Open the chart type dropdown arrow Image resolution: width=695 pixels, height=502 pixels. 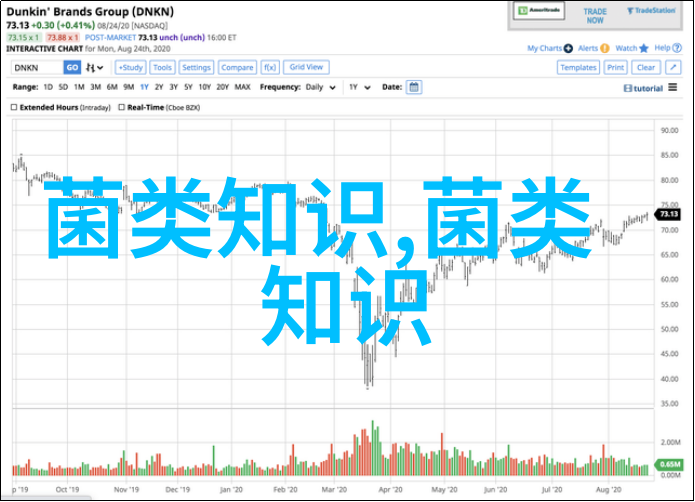coord(100,68)
